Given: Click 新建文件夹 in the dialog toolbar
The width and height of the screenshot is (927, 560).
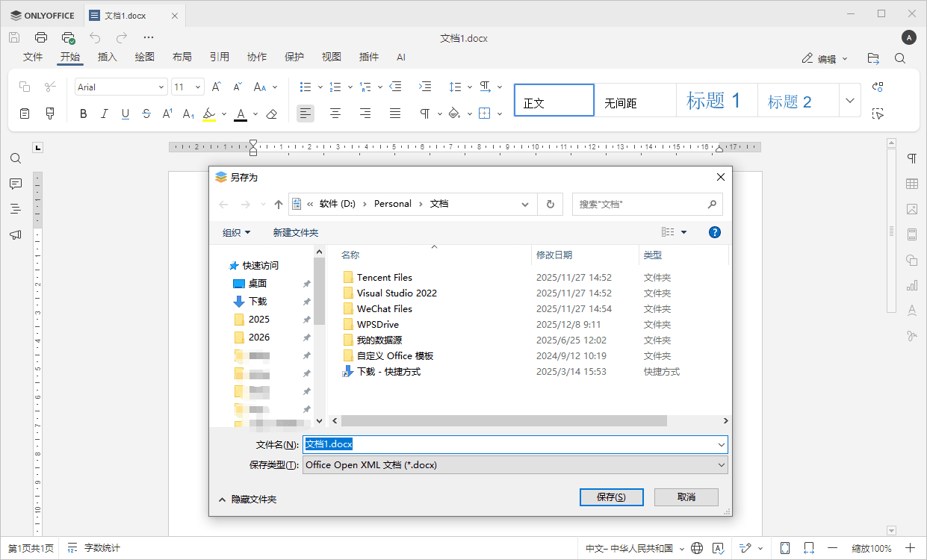Looking at the screenshot, I should 295,233.
